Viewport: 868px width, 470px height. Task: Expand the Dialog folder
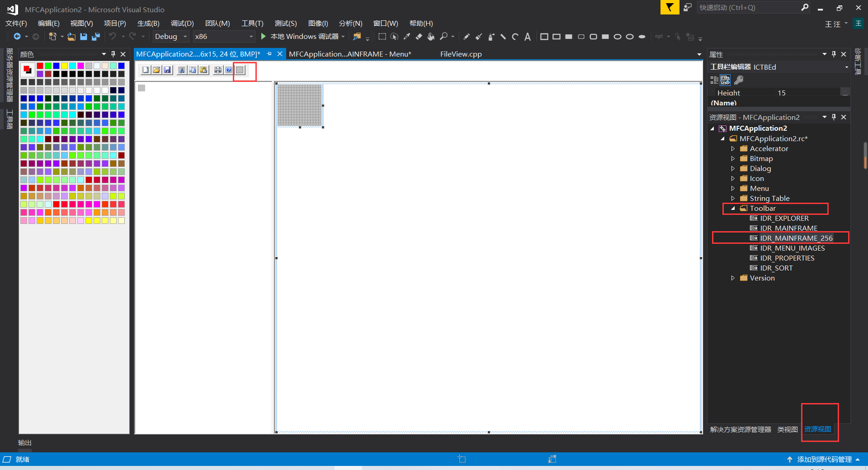click(733, 169)
